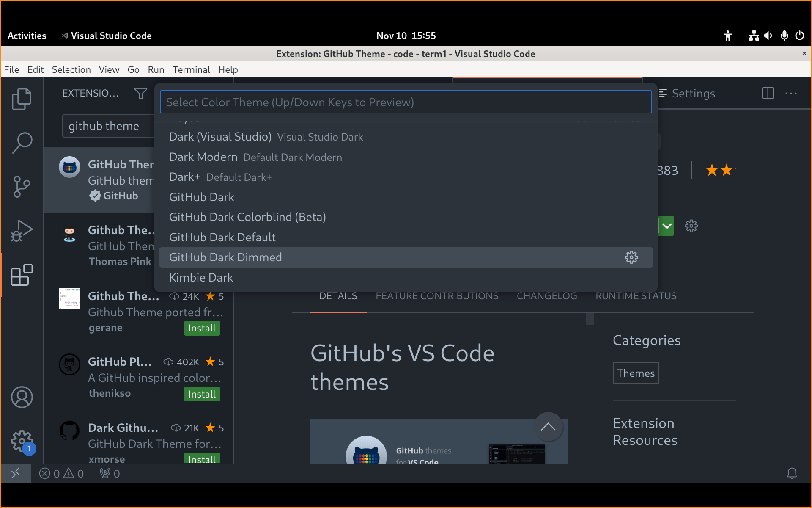The width and height of the screenshot is (812, 508).
Task: Toggle notifications bell in status bar
Action: [x=792, y=473]
